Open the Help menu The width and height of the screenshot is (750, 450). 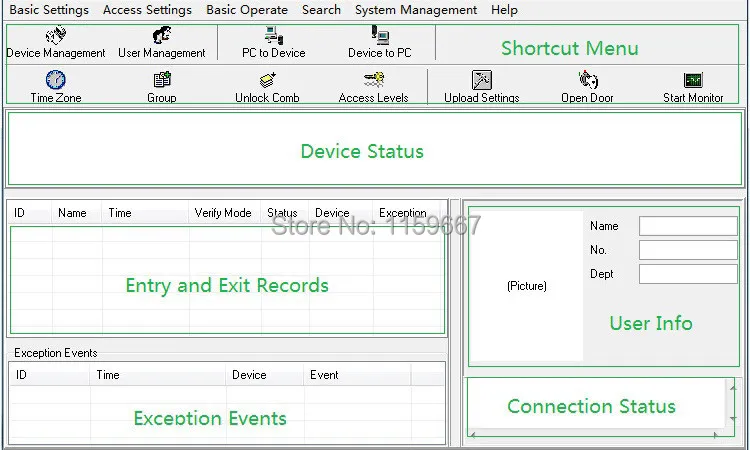(504, 10)
